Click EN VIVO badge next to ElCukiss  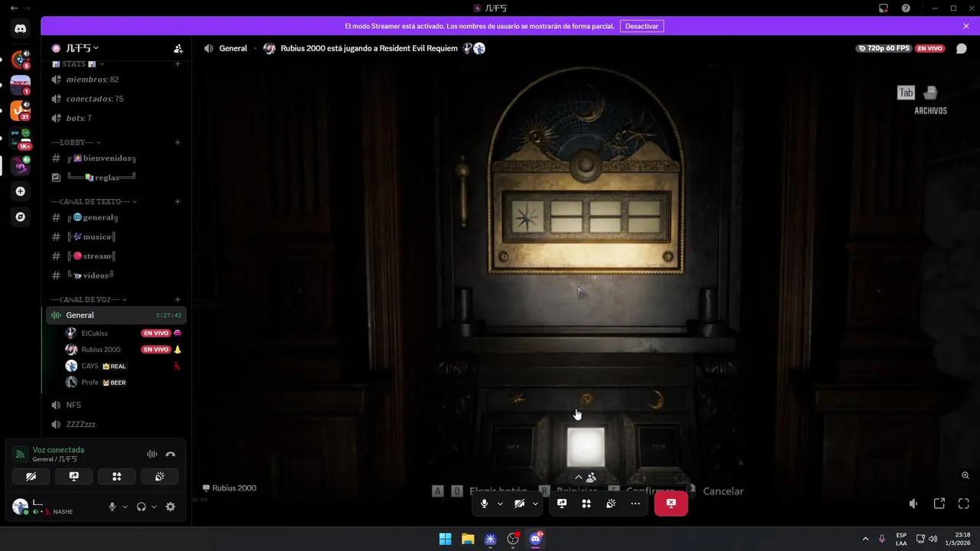(x=155, y=333)
